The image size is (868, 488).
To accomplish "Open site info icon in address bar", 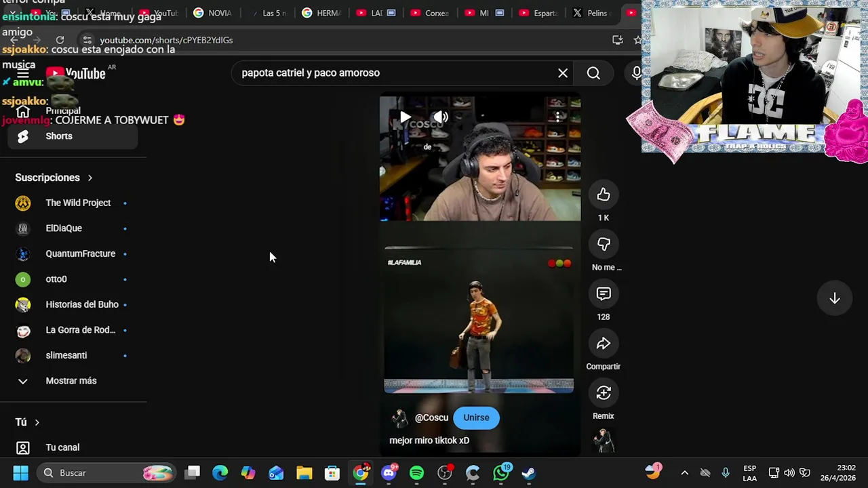I will (87, 40).
